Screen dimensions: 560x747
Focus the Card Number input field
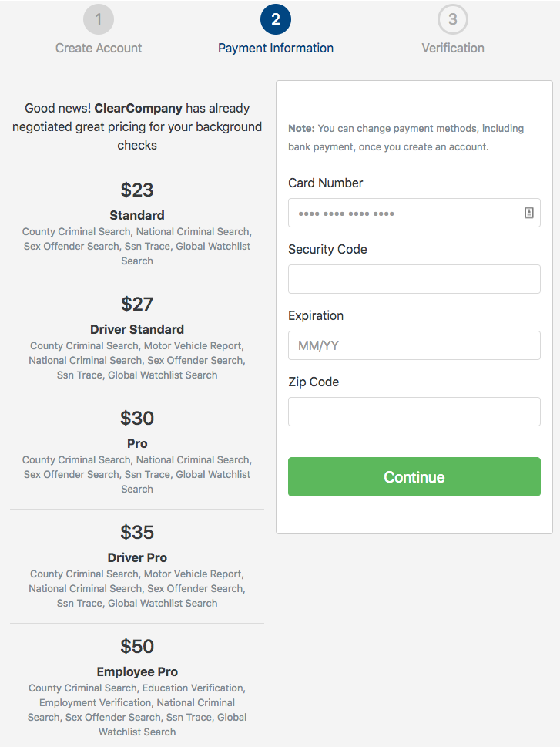pyautogui.click(x=414, y=213)
